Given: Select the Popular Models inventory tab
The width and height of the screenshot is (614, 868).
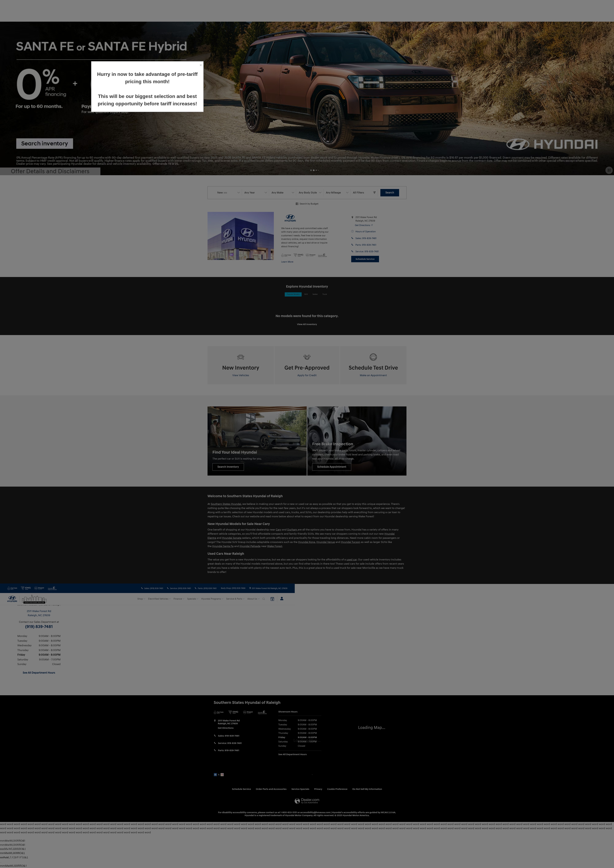Looking at the screenshot, I should (293, 294).
